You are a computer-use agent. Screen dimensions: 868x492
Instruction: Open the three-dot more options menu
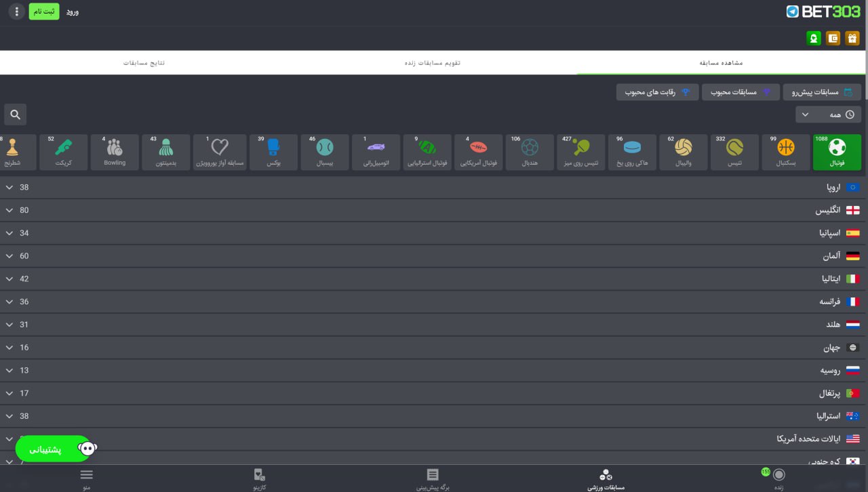point(17,12)
